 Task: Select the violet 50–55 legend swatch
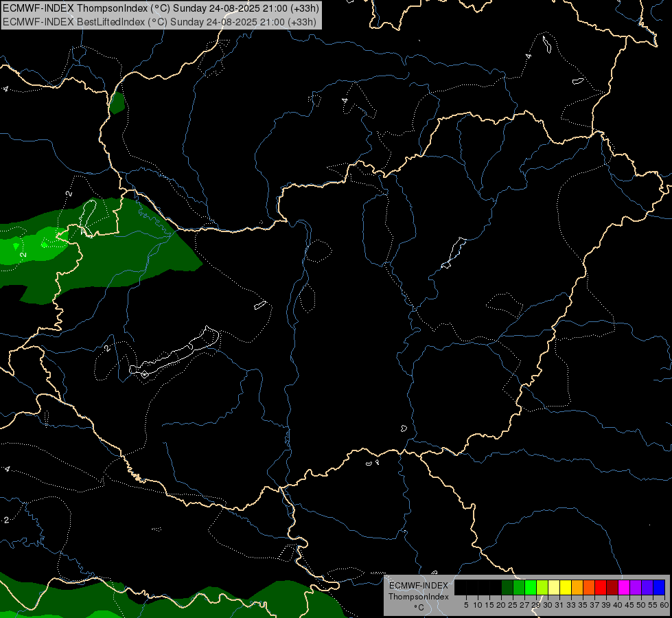coord(647,588)
